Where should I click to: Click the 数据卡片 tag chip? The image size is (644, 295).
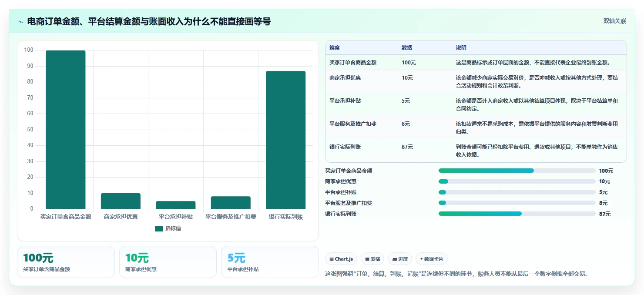[431, 259]
